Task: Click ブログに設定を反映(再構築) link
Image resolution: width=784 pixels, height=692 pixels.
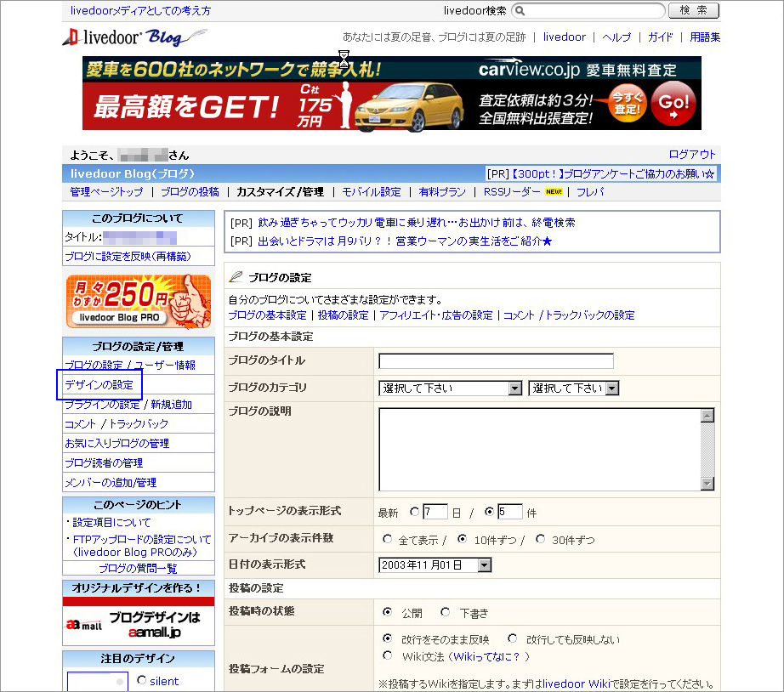Action: coord(128,257)
